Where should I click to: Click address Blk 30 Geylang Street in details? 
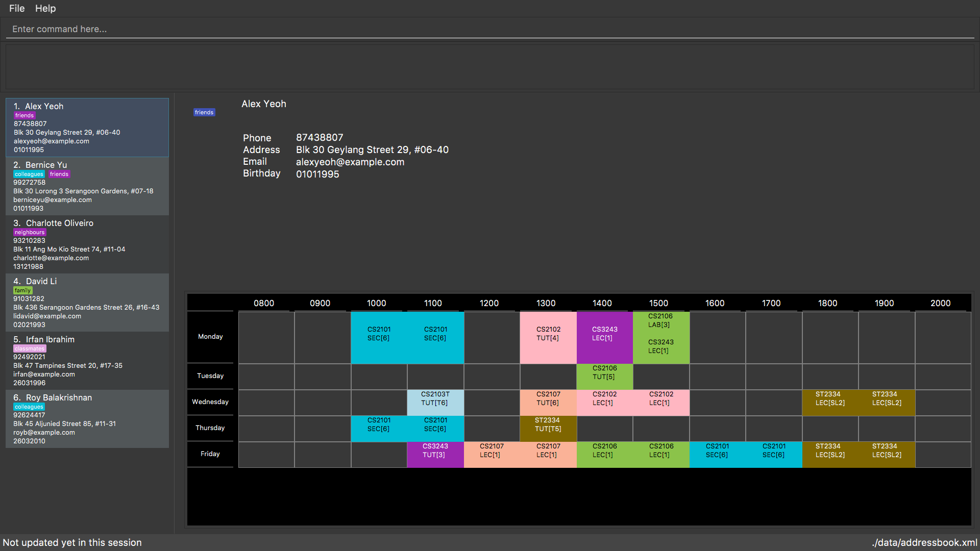point(372,149)
